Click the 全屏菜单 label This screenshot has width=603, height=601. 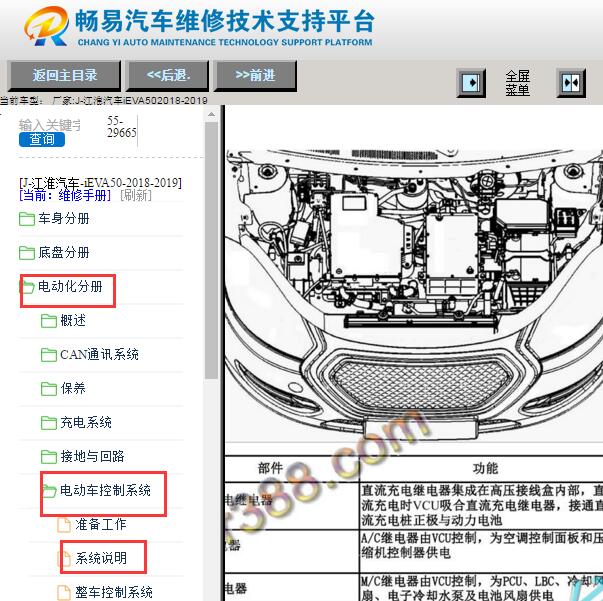[517, 83]
